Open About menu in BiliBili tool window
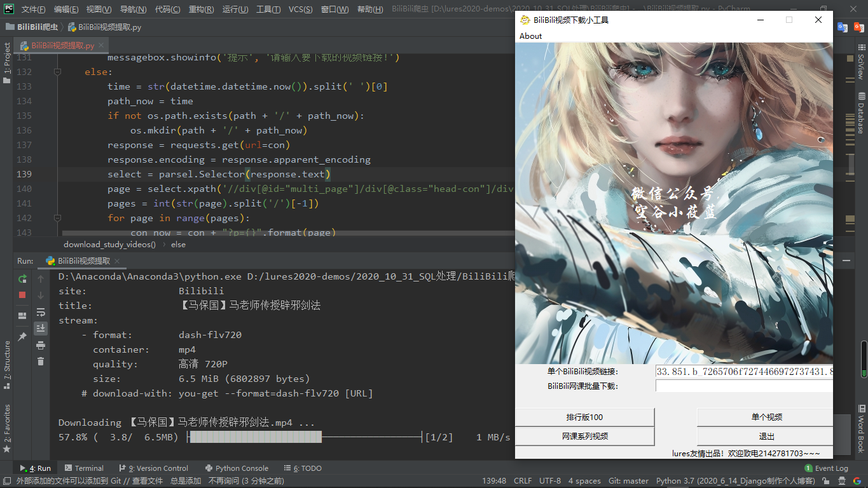 (530, 36)
